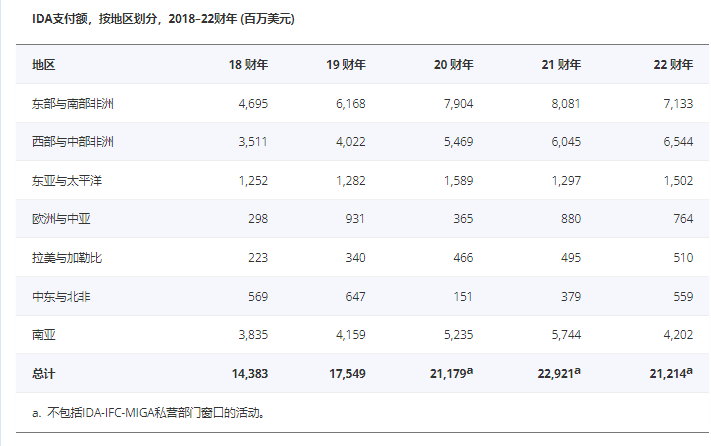
Task: Select the cell value 6,168
Action: pos(351,104)
